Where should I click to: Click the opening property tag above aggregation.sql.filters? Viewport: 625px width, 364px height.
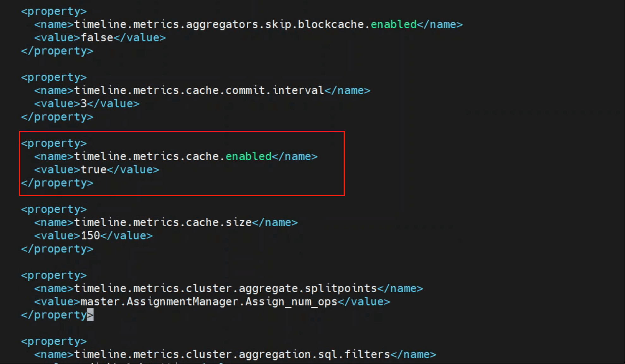click(x=54, y=342)
